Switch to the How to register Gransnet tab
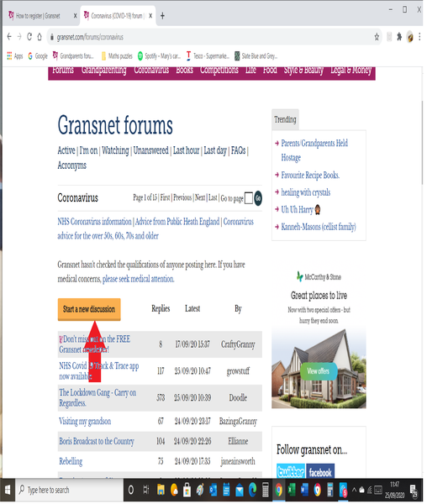 [39, 15]
